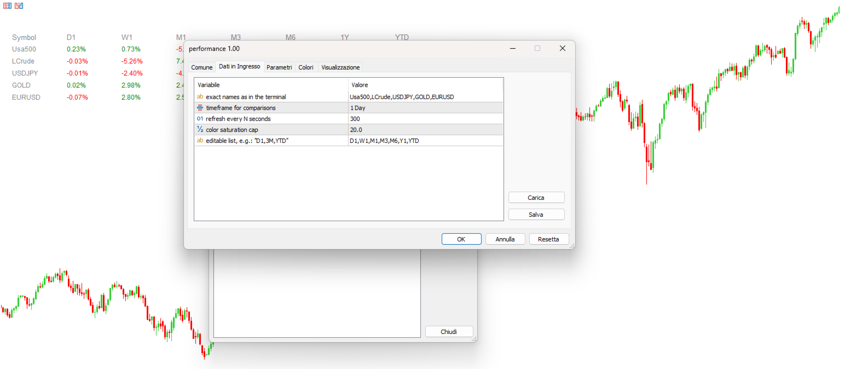The width and height of the screenshot is (868, 369).
Task: Close the performance 1.00 dialog
Action: click(562, 48)
